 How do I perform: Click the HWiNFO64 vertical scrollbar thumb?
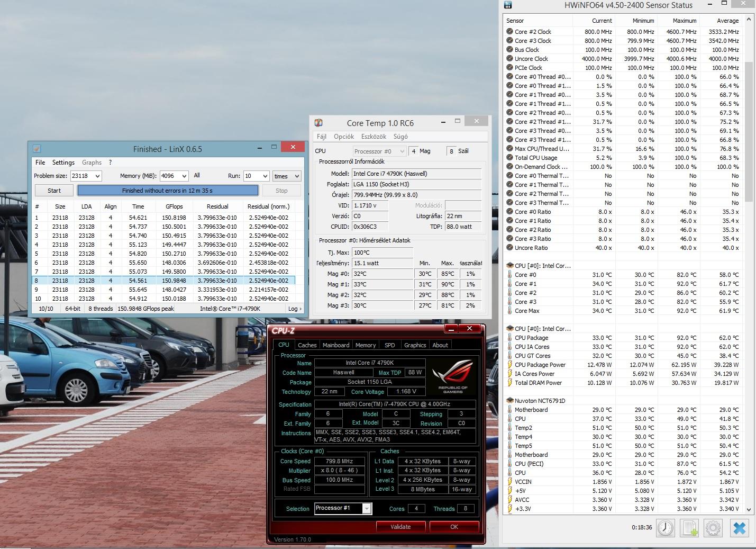pyautogui.click(x=749, y=131)
